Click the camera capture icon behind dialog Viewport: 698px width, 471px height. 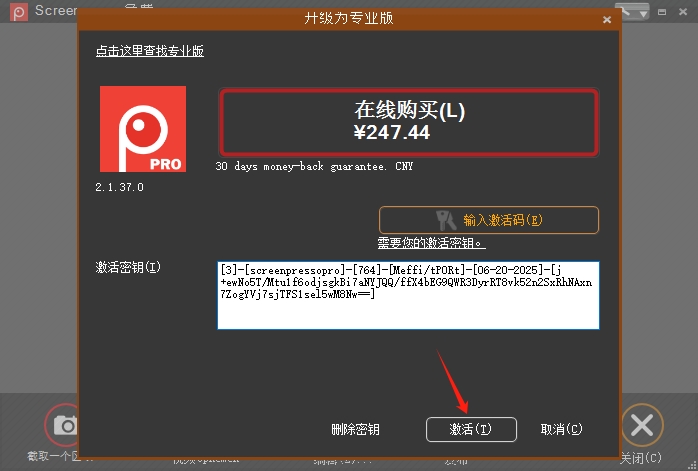click(x=63, y=425)
